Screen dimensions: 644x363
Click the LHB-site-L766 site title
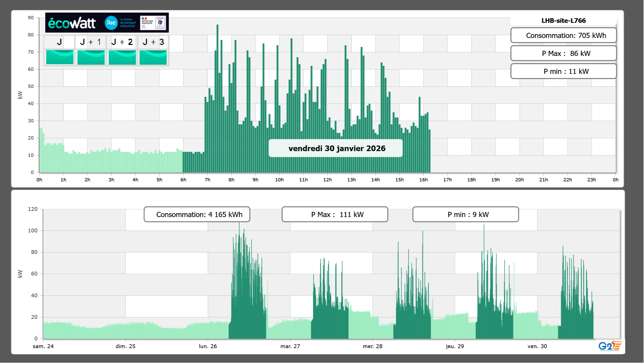coord(563,21)
